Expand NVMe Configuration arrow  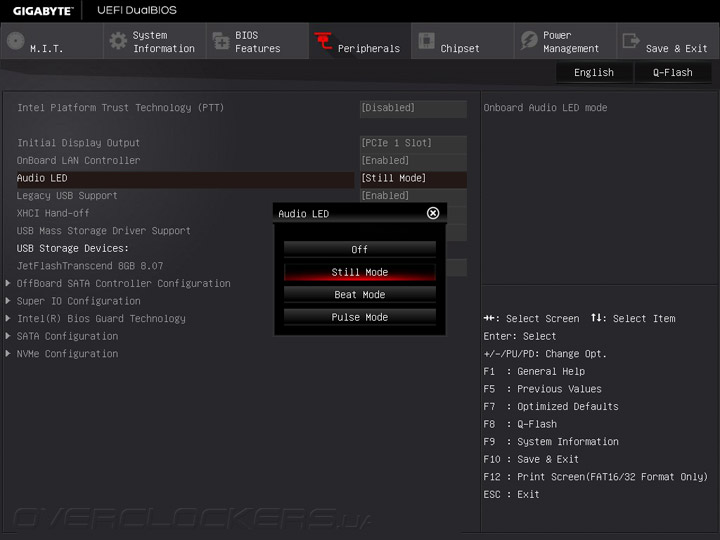tap(8, 354)
